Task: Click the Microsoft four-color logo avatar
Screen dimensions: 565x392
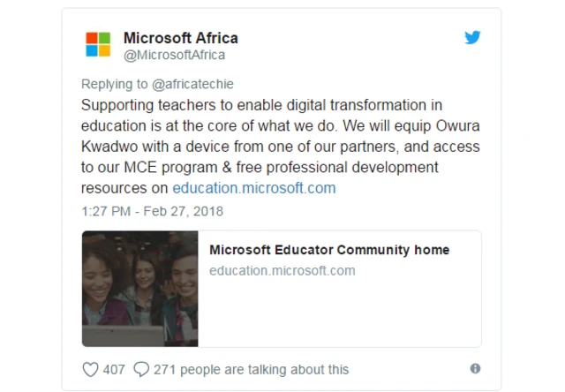Action: (x=98, y=45)
